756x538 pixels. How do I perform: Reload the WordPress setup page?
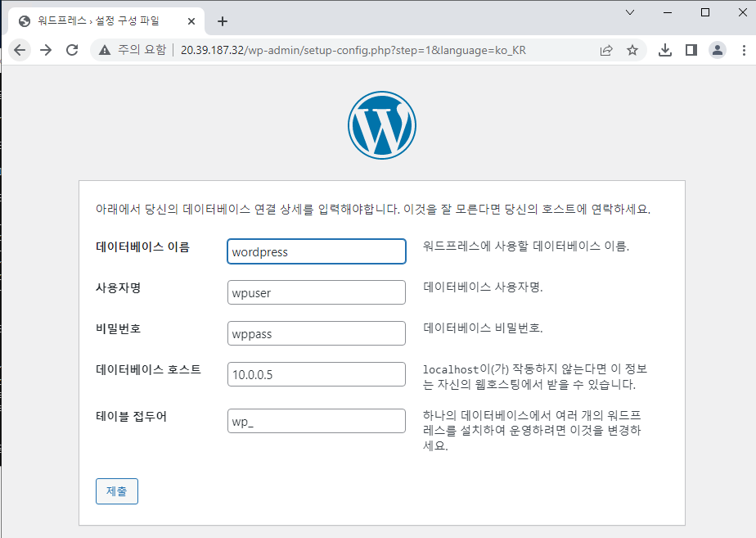click(72, 50)
